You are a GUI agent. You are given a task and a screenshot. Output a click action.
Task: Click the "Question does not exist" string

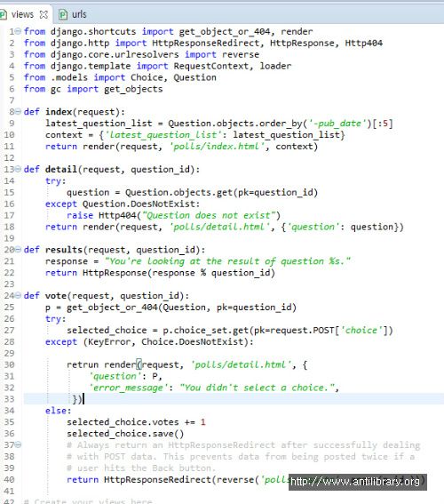(209, 215)
